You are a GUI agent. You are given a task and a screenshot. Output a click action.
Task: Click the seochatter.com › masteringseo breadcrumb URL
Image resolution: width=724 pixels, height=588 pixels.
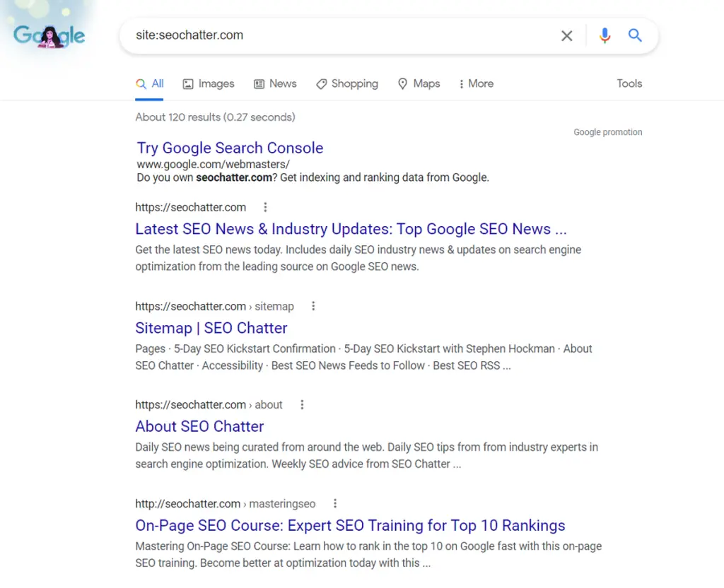coord(226,503)
